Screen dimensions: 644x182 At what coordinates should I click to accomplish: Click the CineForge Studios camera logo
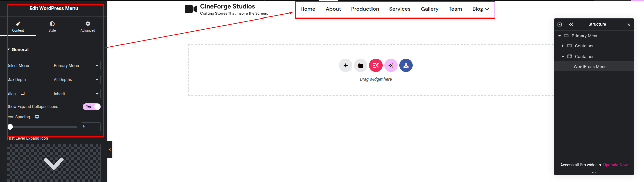click(191, 9)
